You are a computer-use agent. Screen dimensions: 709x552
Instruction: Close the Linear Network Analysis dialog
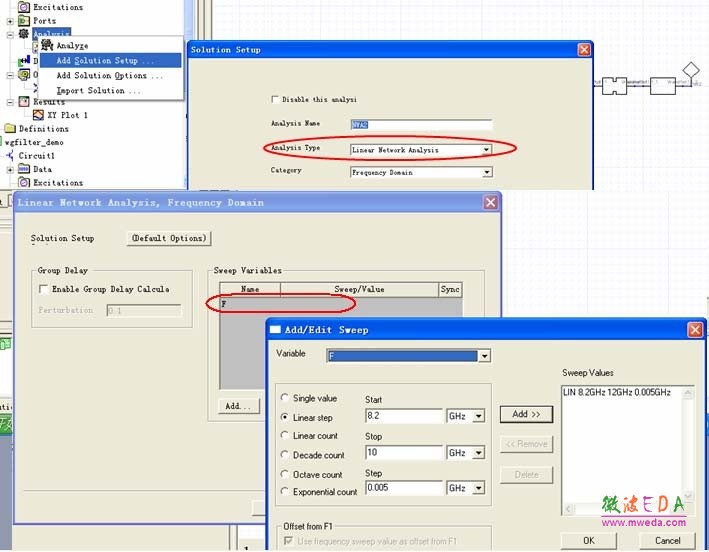491,202
